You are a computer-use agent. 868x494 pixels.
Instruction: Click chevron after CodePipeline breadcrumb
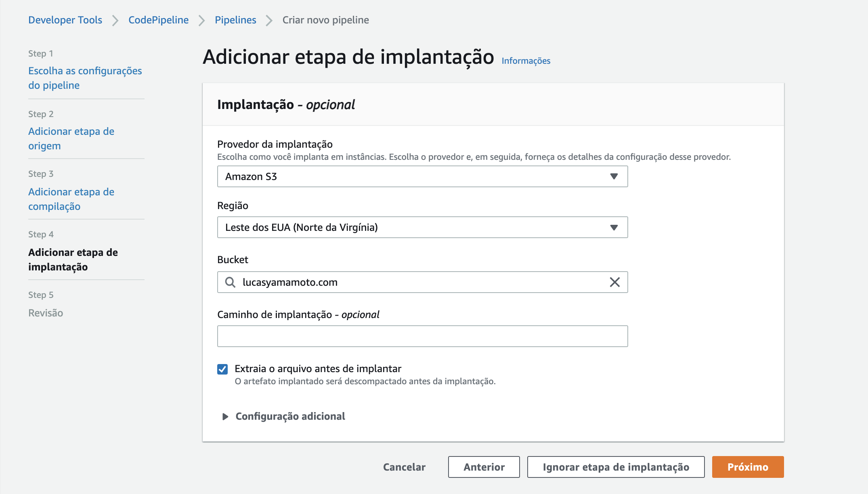[x=201, y=20]
